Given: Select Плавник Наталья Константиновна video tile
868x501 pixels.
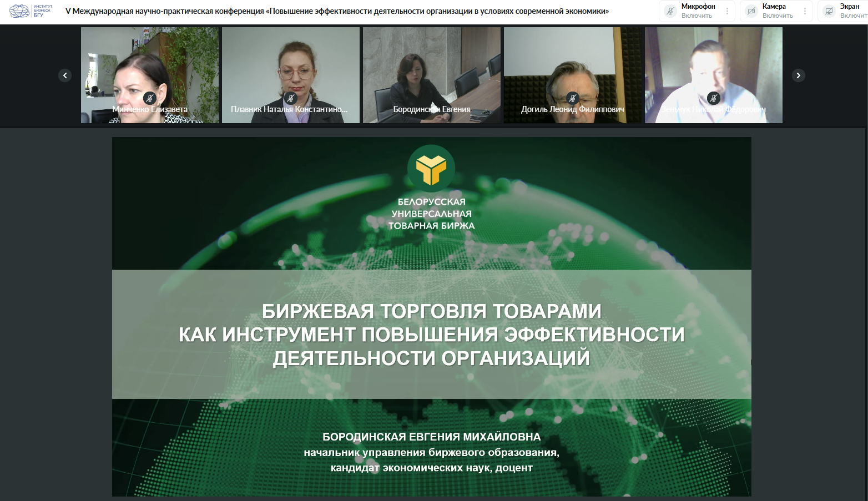Looking at the screenshot, I should (x=291, y=75).
